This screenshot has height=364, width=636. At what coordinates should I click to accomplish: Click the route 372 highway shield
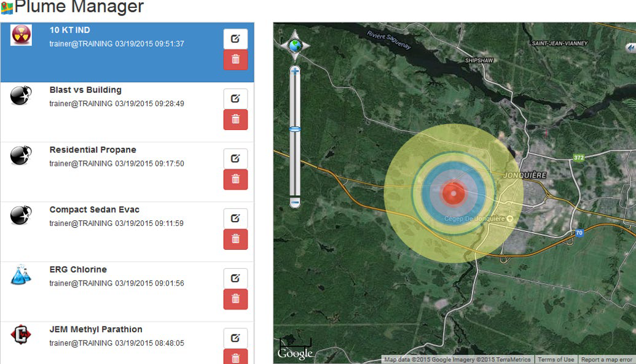[579, 158]
